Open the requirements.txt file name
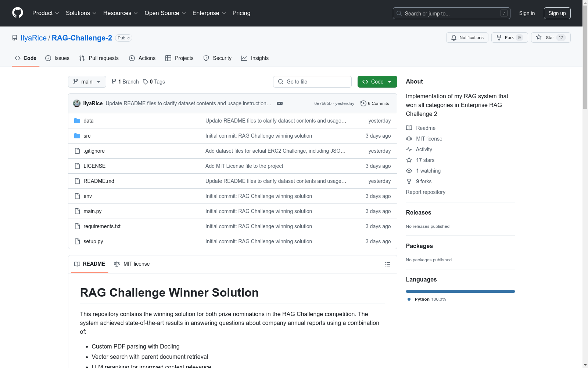The height and width of the screenshot is (368, 588). (102, 226)
